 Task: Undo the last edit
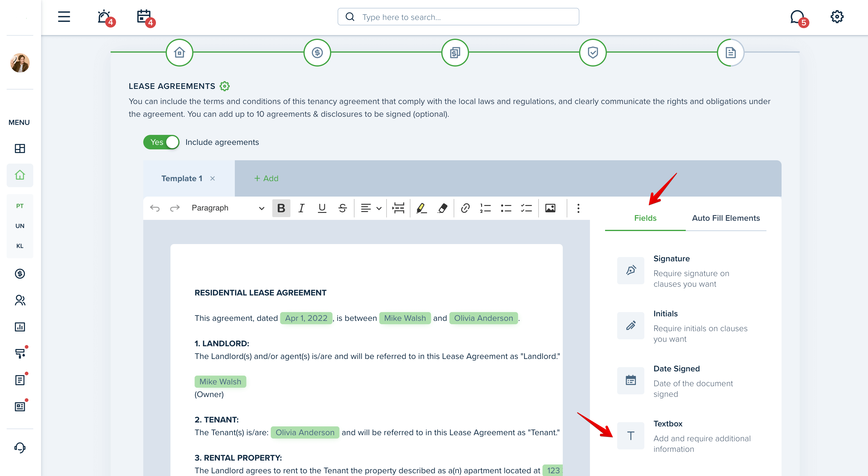coord(155,208)
